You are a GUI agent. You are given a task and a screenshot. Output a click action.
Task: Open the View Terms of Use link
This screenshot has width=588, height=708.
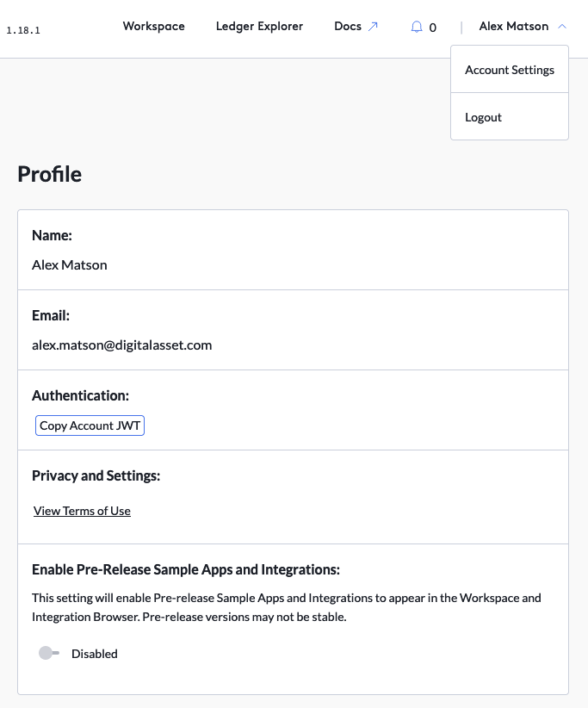pos(82,511)
